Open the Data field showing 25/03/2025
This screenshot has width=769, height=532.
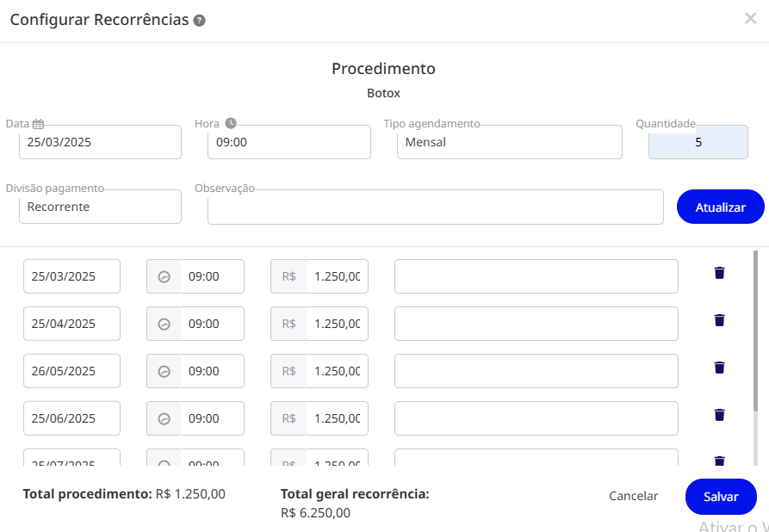(x=100, y=142)
